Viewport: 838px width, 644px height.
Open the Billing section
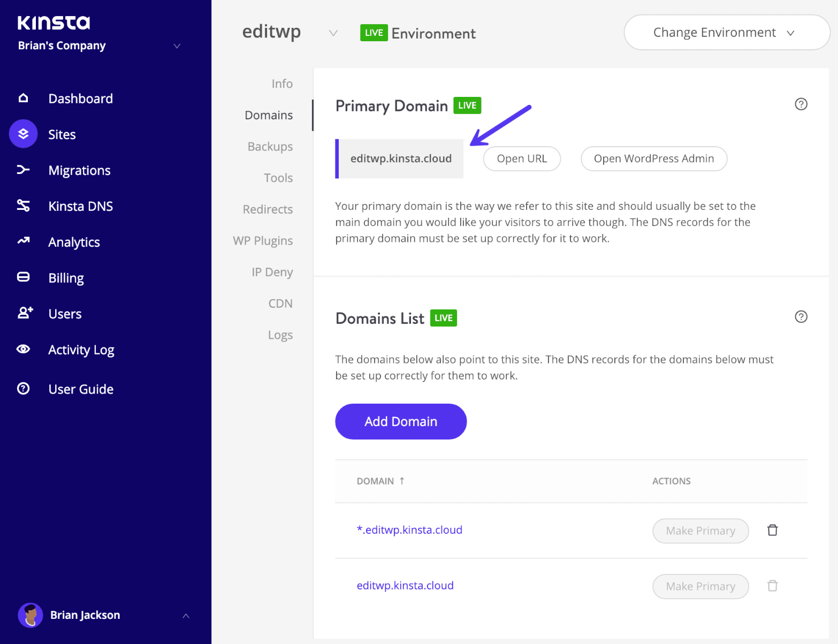pyautogui.click(x=66, y=277)
